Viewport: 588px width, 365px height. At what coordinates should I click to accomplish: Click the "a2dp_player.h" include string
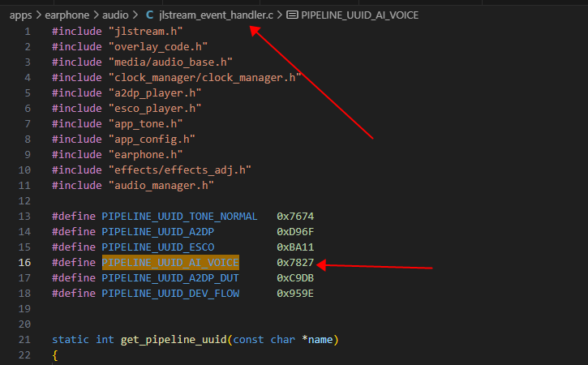pos(155,92)
